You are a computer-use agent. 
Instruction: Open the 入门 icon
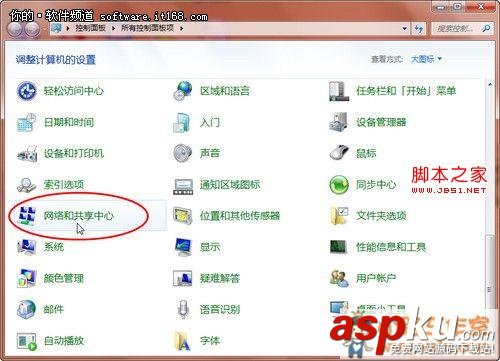tap(183, 122)
